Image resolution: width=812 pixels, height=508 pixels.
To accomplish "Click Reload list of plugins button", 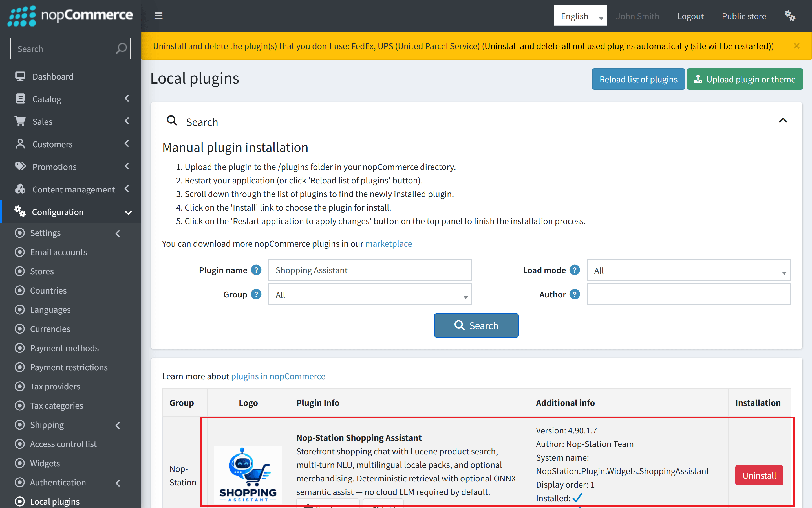I will [638, 79].
